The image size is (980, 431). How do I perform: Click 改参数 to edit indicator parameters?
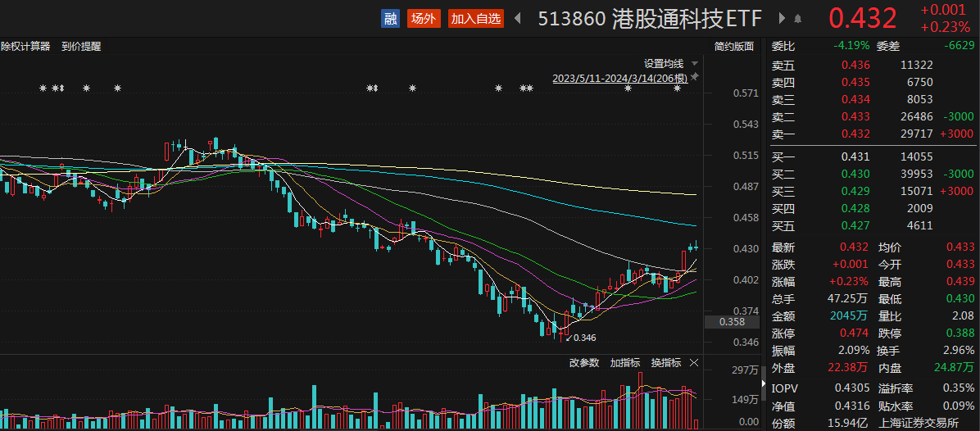tap(584, 363)
